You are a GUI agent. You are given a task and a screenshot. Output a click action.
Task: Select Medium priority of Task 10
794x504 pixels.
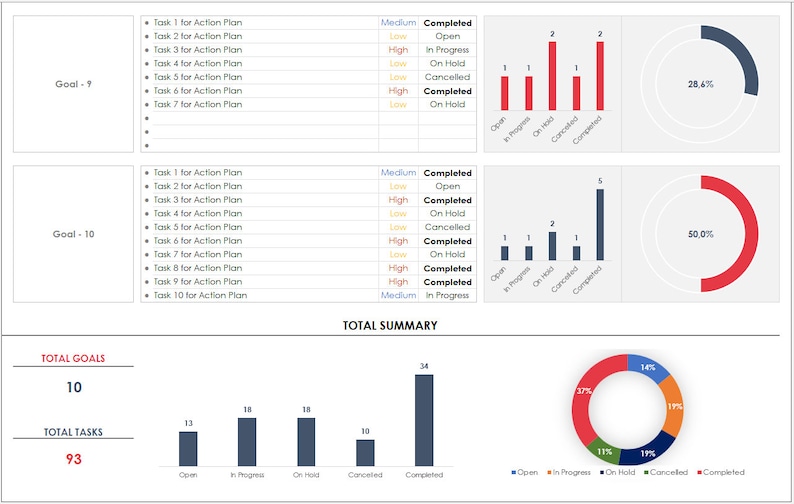(399, 295)
